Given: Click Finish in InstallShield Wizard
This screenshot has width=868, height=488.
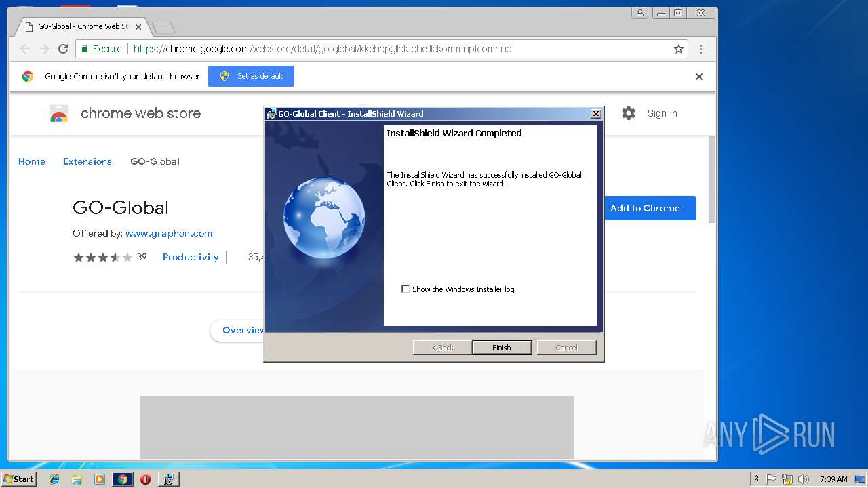Looking at the screenshot, I should pos(502,348).
